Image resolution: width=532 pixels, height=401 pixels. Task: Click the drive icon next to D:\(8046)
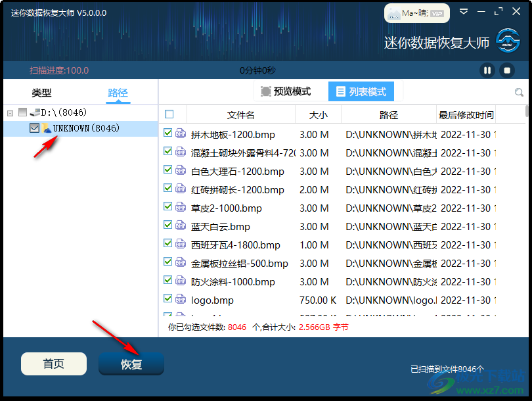click(35, 112)
